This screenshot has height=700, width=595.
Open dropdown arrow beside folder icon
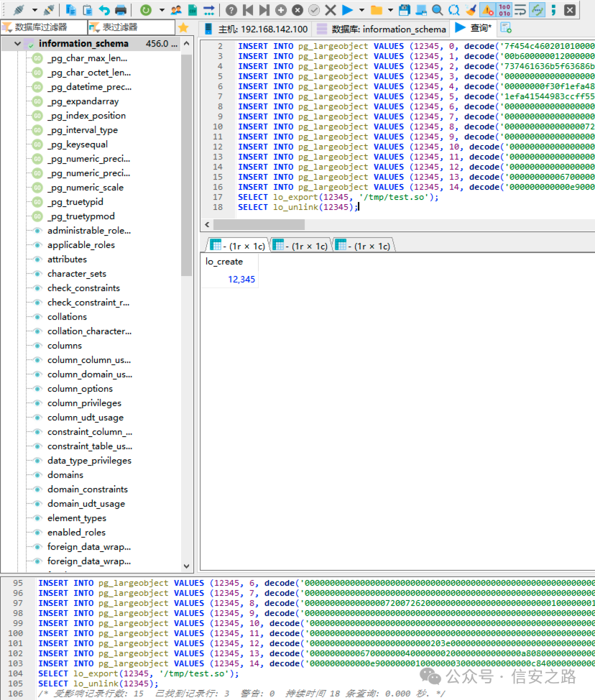click(391, 10)
